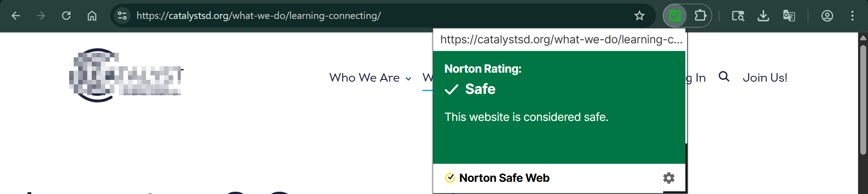
Task: Open the user profile icon
Action: (x=827, y=16)
